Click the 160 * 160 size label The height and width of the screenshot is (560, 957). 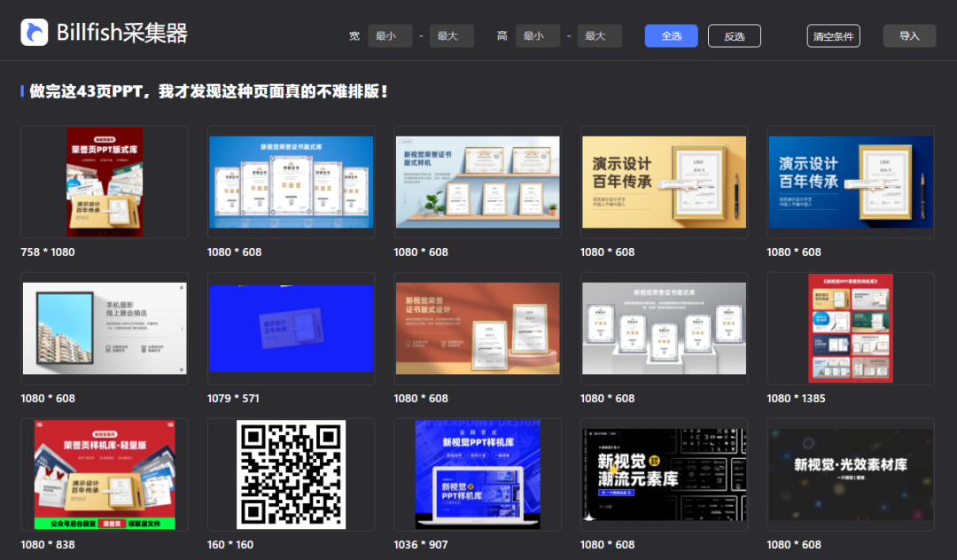(230, 545)
